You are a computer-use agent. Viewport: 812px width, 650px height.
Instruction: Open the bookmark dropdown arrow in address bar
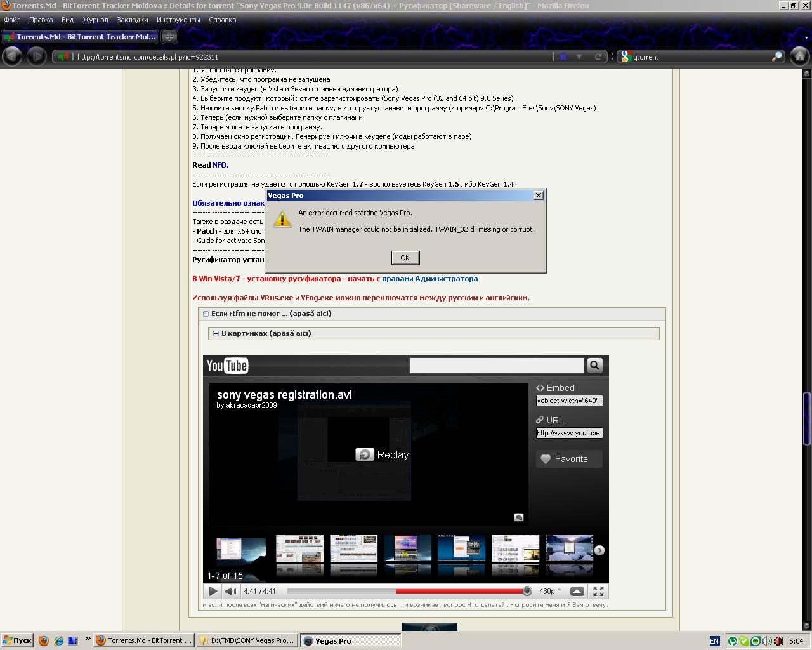pos(579,56)
